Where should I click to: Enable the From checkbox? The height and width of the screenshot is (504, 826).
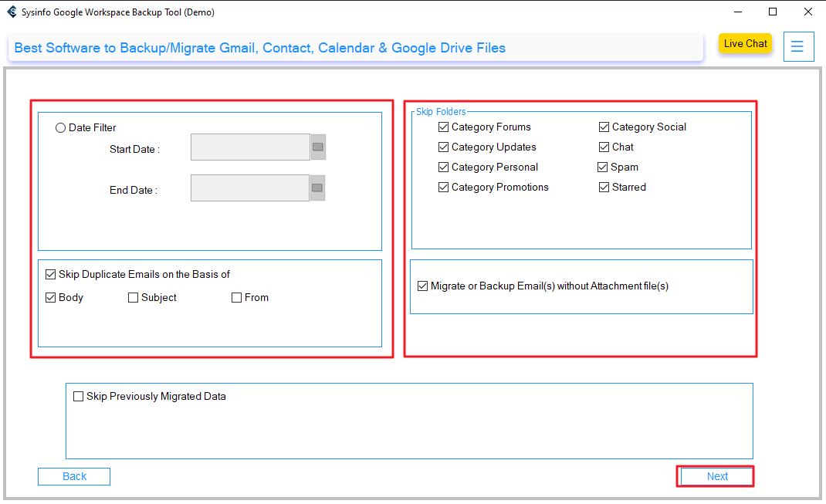click(237, 298)
